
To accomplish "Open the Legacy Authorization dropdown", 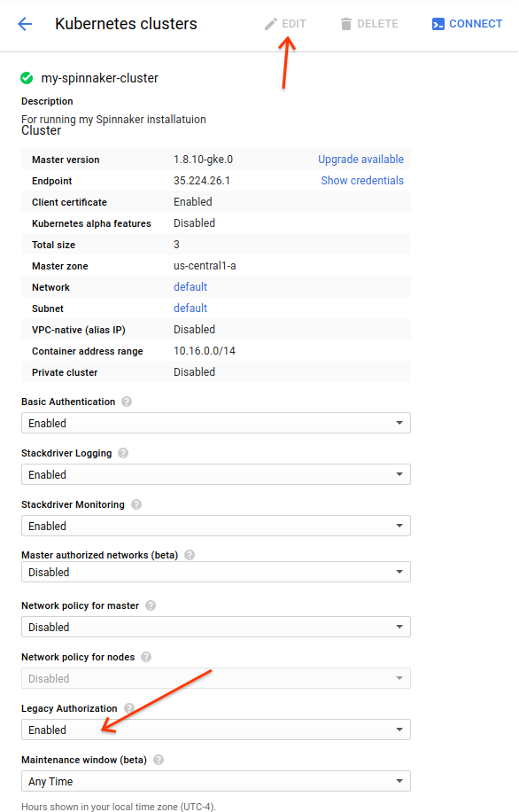I will (x=215, y=729).
